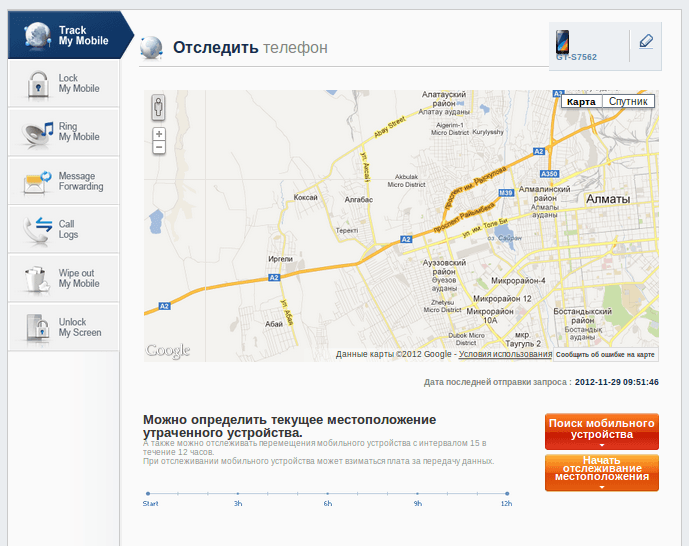Viewport: 689px width, 546px height.
Task: Click the Таугуль 2 label on map
Action: tap(523, 344)
